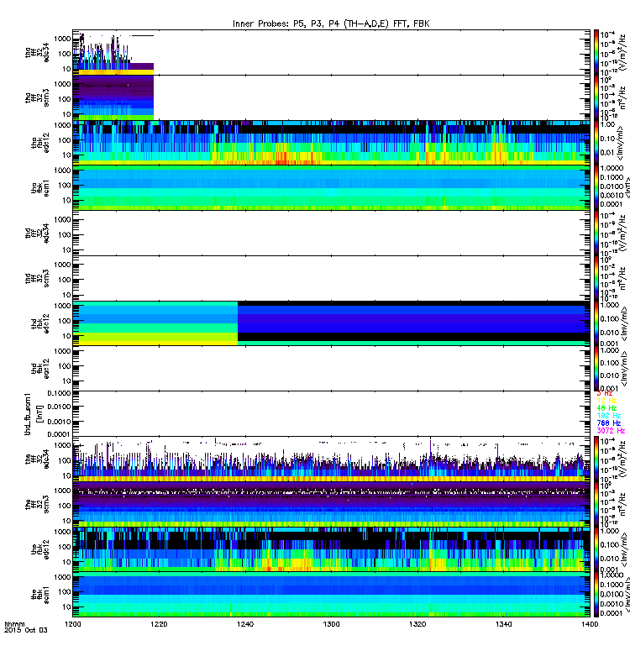The width and height of the screenshot is (630, 672).
Task: Click the color bar beside tha fbk edc12 panel
Action: pos(596,143)
